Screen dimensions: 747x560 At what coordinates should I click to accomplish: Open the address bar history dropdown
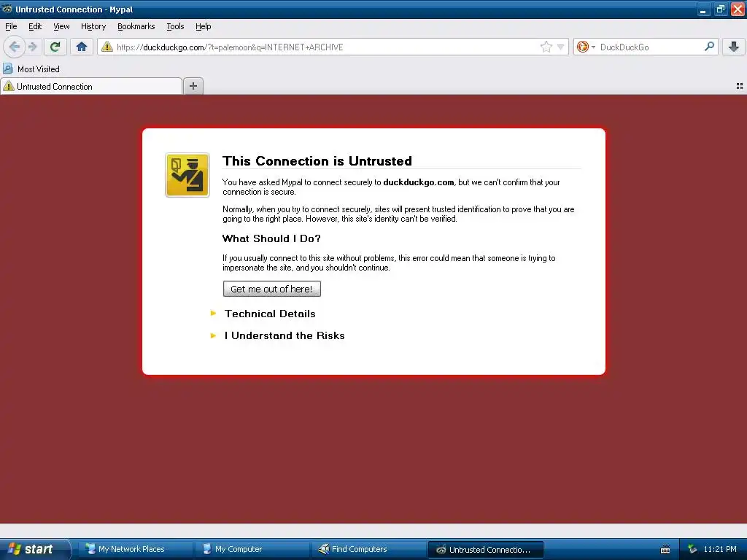[561, 47]
